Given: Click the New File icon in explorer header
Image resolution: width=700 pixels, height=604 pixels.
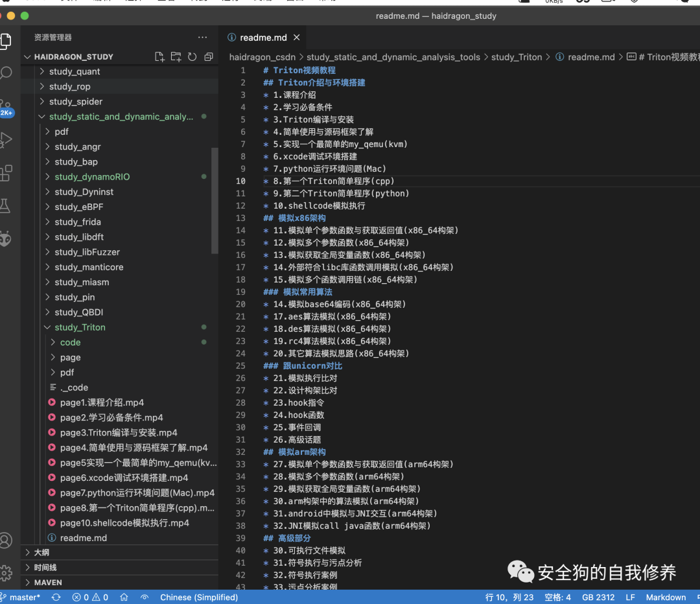Looking at the screenshot, I should point(159,56).
